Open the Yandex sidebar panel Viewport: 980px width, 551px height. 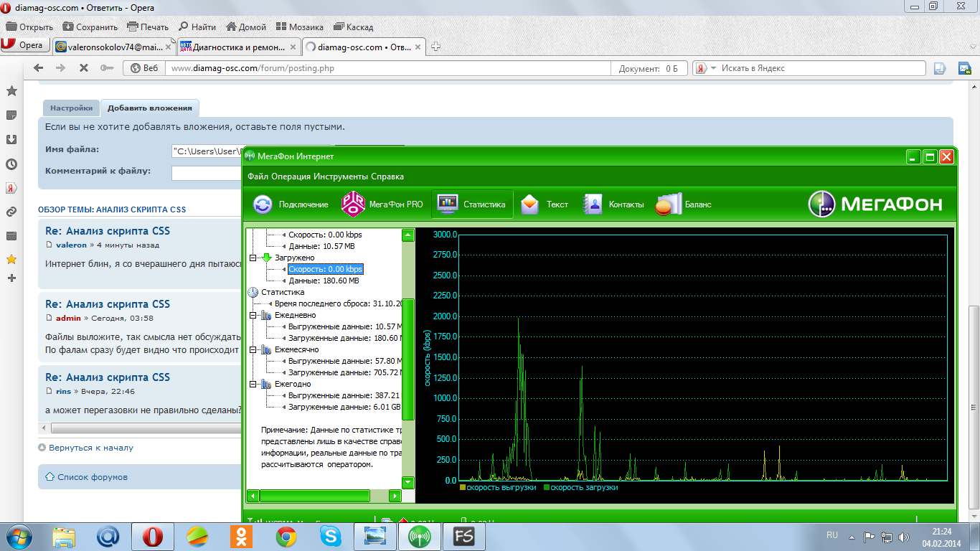[x=11, y=188]
